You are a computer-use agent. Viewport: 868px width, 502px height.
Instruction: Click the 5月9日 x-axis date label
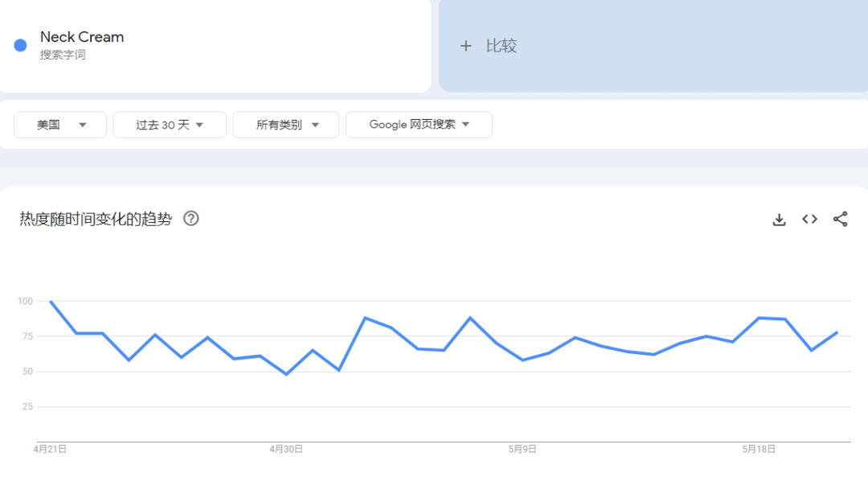point(522,449)
